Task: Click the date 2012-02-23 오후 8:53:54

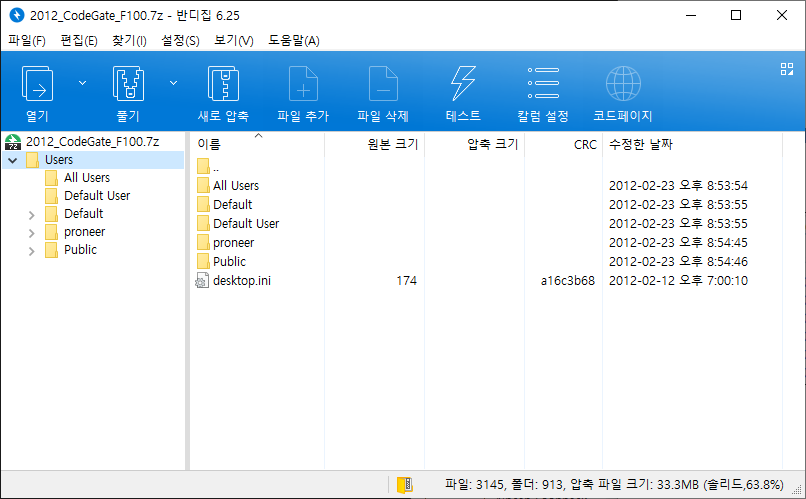Action: coord(678,186)
